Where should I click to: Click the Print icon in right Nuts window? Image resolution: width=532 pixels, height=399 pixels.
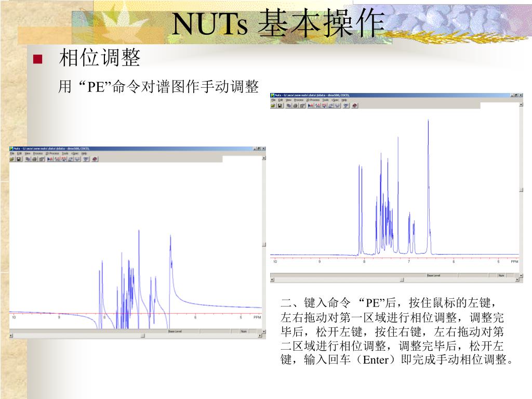[x=296, y=105]
